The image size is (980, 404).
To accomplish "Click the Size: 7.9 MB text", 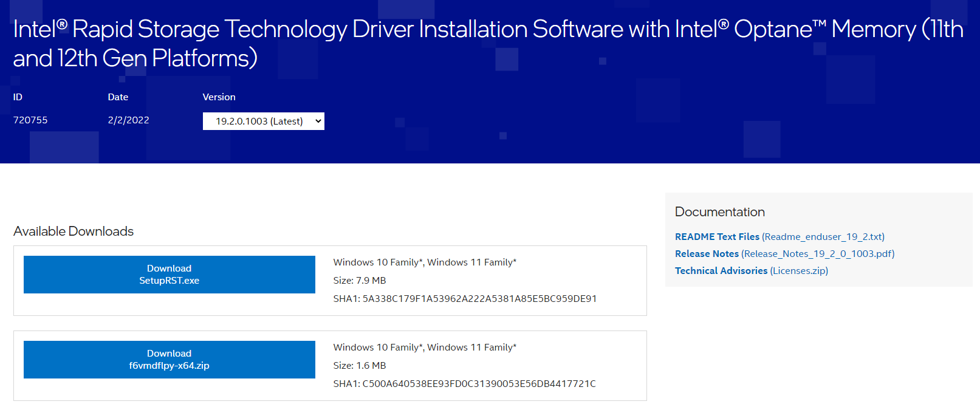I will [360, 281].
